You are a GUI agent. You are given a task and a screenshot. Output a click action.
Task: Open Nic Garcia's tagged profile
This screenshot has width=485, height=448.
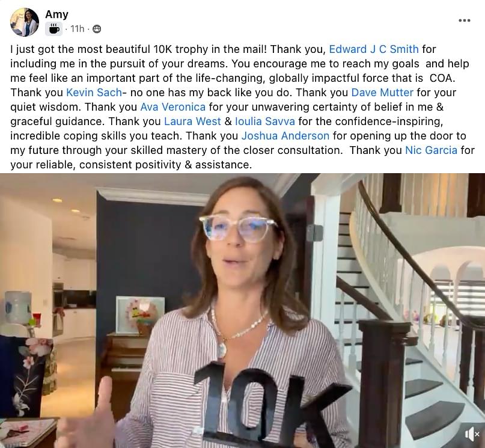click(x=431, y=150)
